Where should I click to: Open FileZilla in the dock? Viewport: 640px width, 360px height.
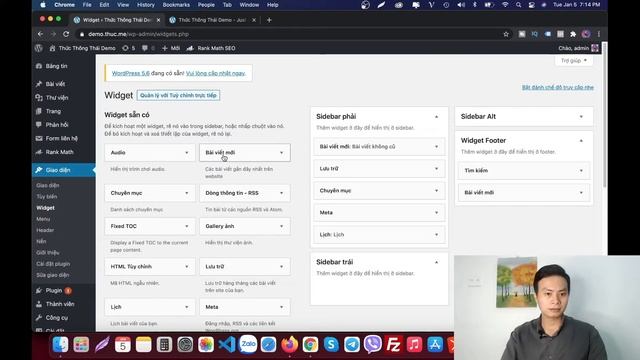pos(393,344)
